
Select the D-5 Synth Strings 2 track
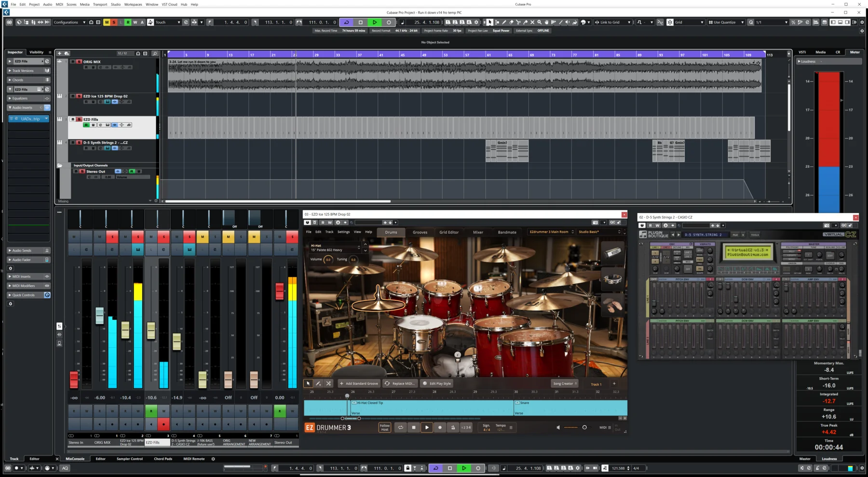[x=106, y=142]
